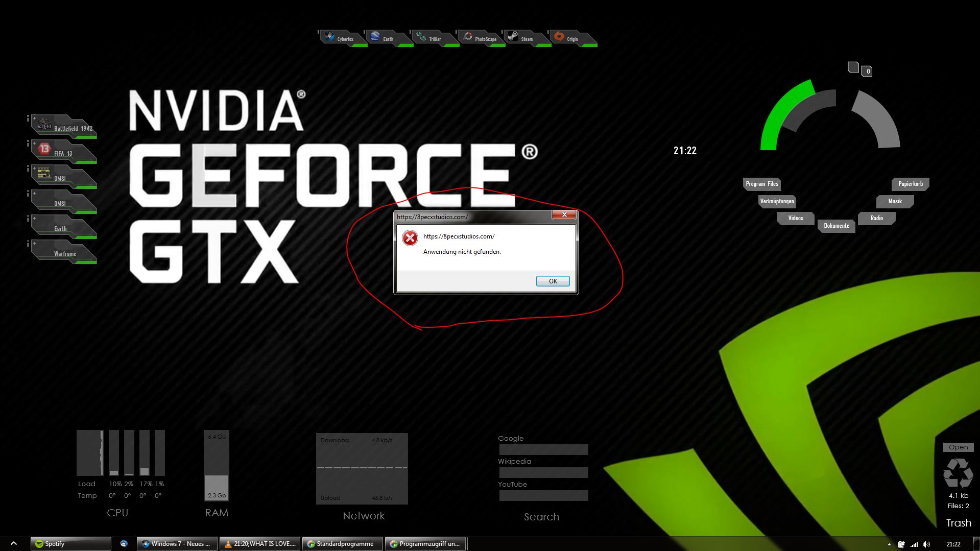This screenshot has width=980, height=551.
Task: Open Earth from the top dock
Action: pyautogui.click(x=389, y=38)
